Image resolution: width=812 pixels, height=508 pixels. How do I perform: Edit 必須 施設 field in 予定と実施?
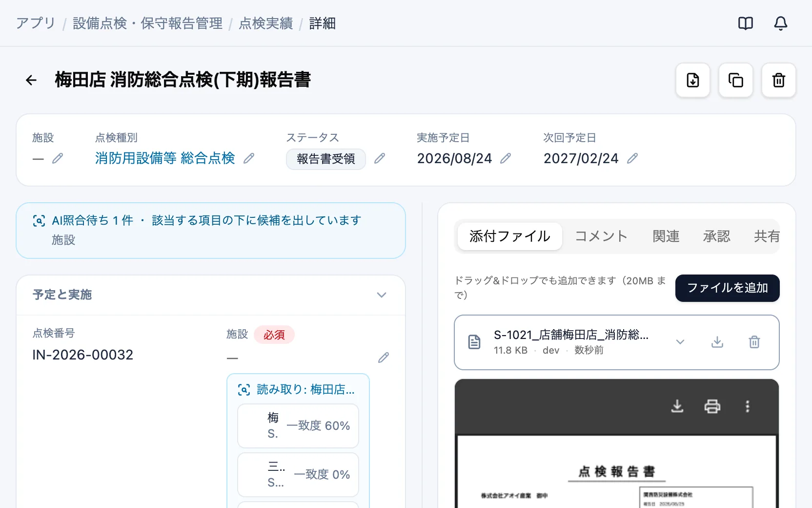pyautogui.click(x=384, y=358)
